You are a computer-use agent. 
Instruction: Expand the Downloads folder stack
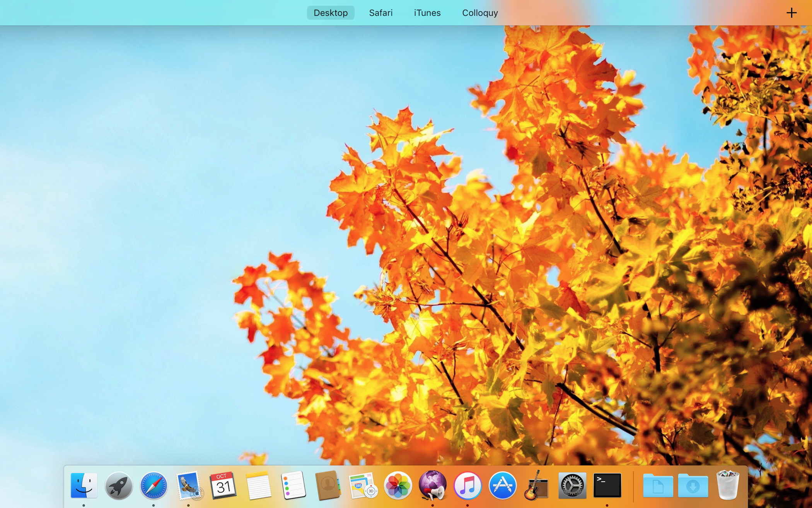click(x=693, y=485)
